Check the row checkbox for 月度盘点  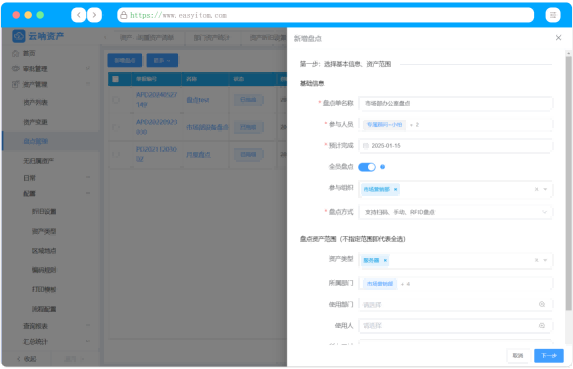pyautogui.click(x=115, y=155)
